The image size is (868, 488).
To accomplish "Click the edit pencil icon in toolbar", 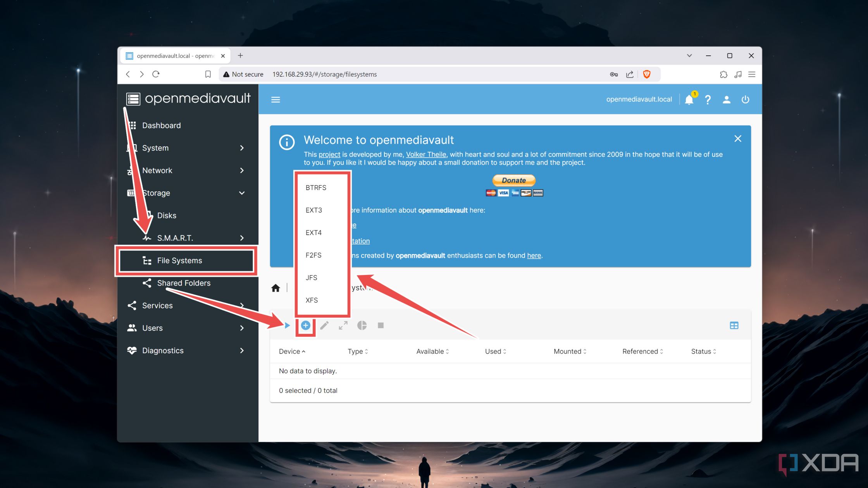I will [x=325, y=325].
